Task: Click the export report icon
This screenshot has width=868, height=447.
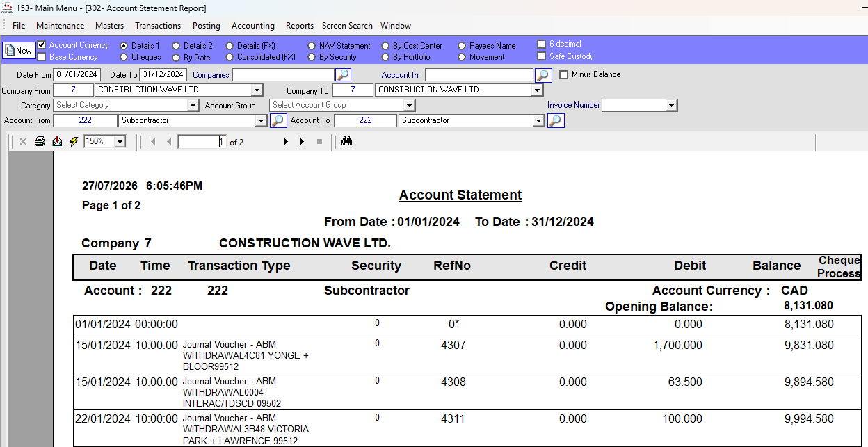Action: (x=57, y=141)
